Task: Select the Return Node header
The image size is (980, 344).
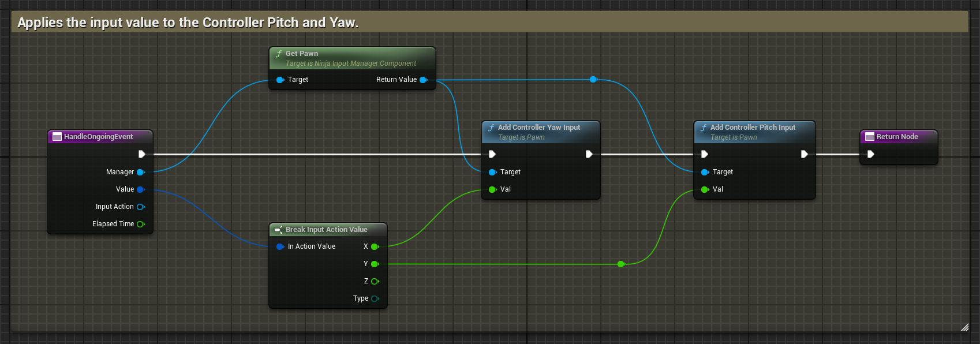Action: pos(897,137)
